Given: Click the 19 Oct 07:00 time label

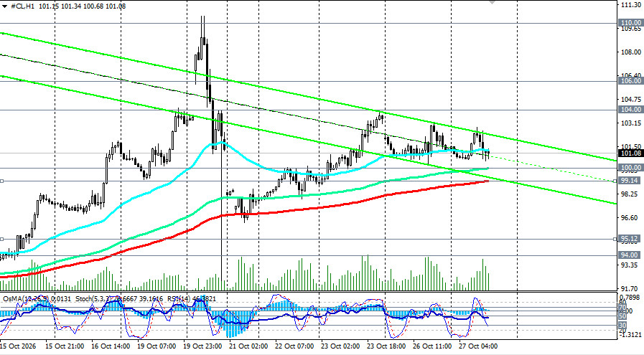Looking at the screenshot, I should [157, 346].
